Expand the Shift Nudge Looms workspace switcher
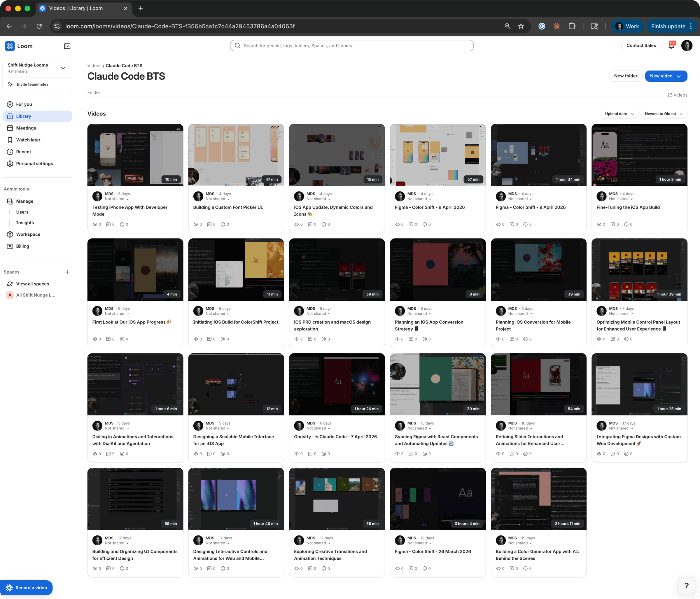The image size is (700, 599). (63, 68)
